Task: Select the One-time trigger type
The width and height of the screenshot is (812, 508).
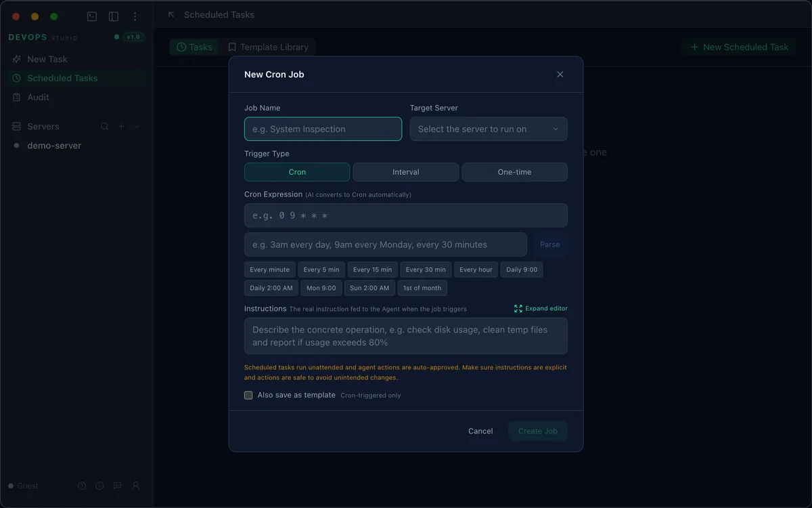Action: [x=514, y=172]
